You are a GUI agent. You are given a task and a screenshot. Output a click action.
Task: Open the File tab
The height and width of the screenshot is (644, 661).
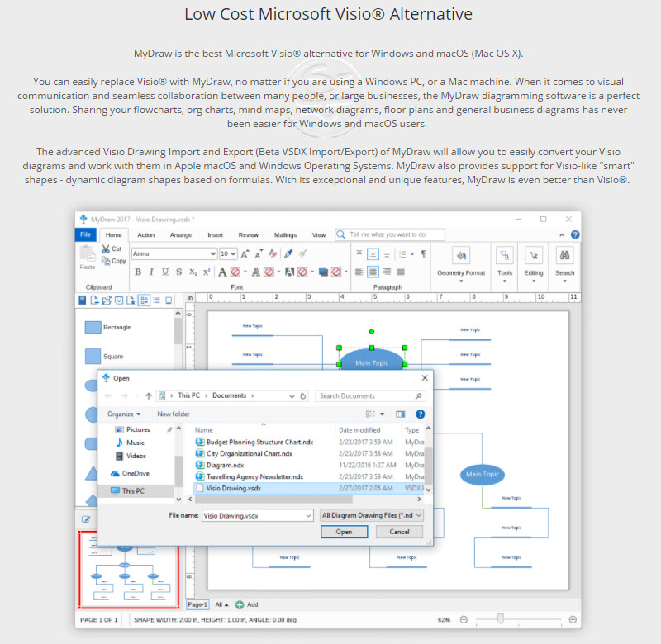[x=86, y=234]
